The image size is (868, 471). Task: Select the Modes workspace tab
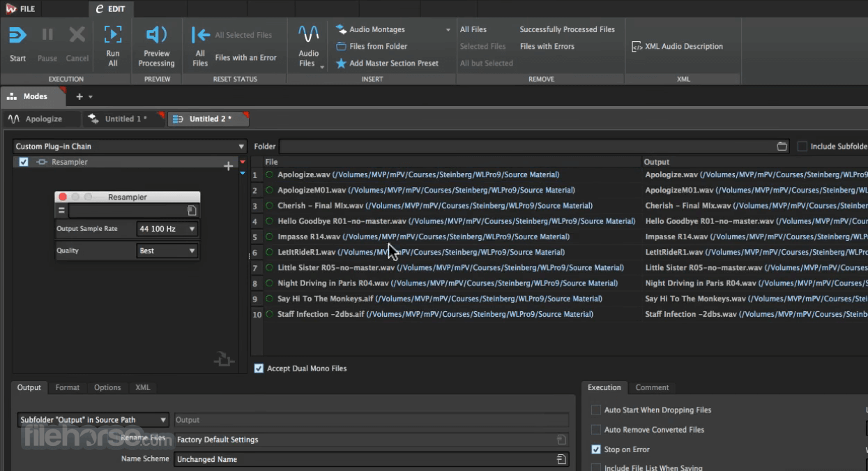point(33,97)
